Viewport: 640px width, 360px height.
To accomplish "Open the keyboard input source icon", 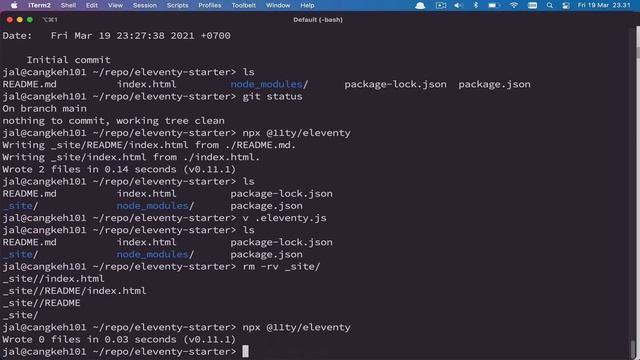I will click(532, 5).
